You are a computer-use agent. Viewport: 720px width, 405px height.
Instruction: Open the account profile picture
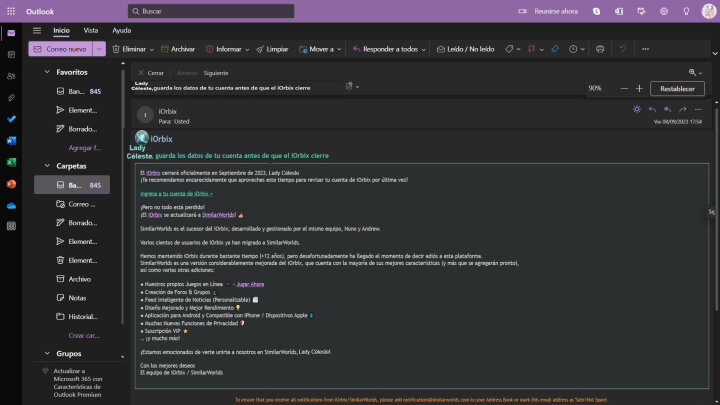(x=709, y=11)
